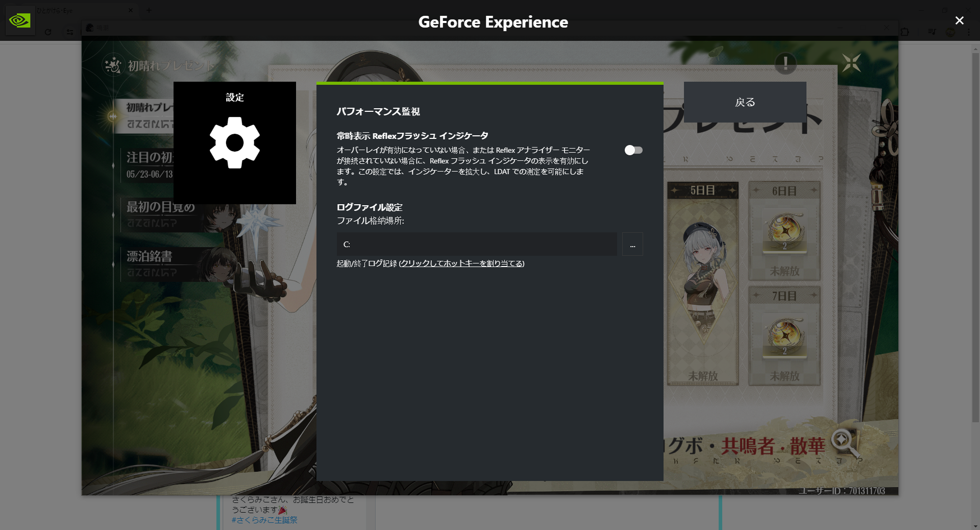Click the NVIDIA logo in the overlay header
This screenshot has height=530, width=980.
[20, 21]
